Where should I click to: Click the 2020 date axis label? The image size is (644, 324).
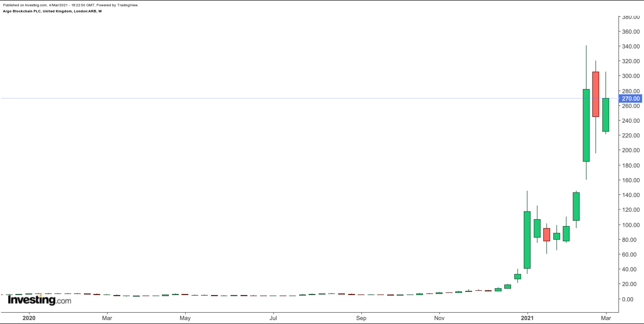click(x=29, y=318)
